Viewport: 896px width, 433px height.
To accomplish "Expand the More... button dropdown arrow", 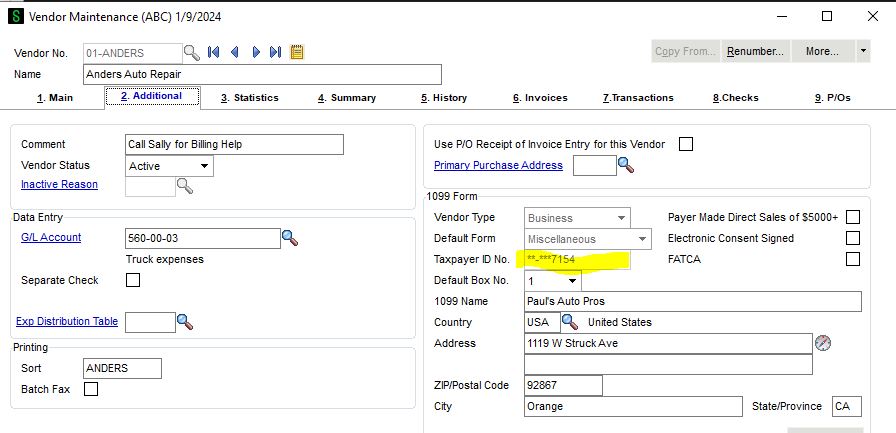I will tap(862, 51).
